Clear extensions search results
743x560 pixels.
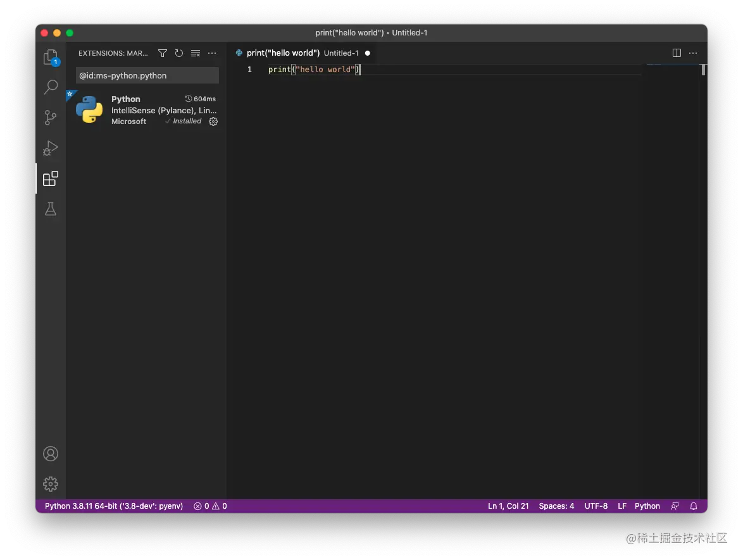195,53
